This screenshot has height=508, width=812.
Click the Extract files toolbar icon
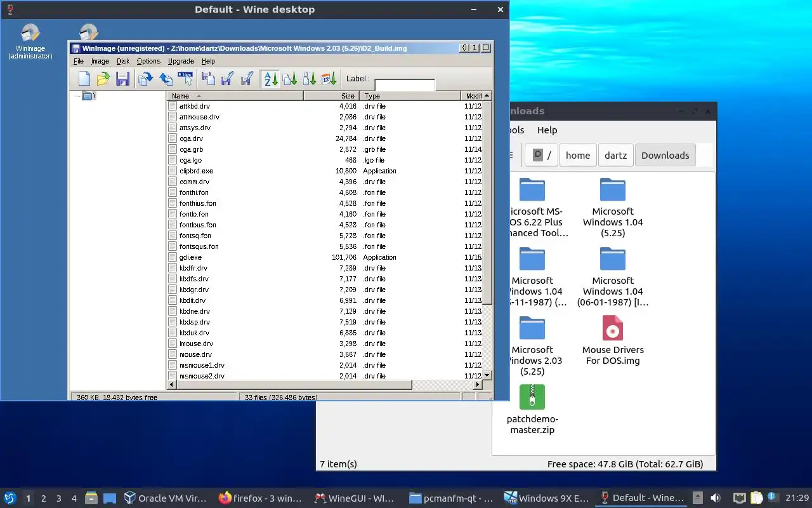pyautogui.click(x=166, y=79)
